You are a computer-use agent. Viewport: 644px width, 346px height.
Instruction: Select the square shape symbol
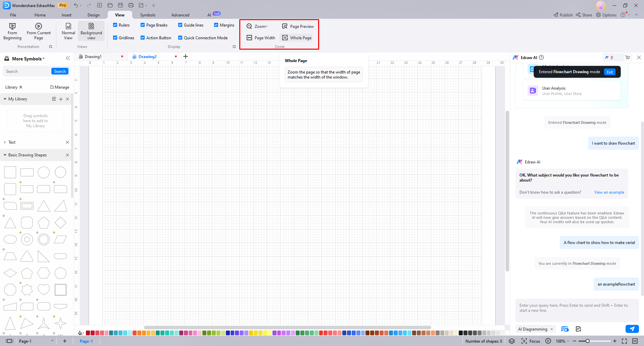point(10,172)
